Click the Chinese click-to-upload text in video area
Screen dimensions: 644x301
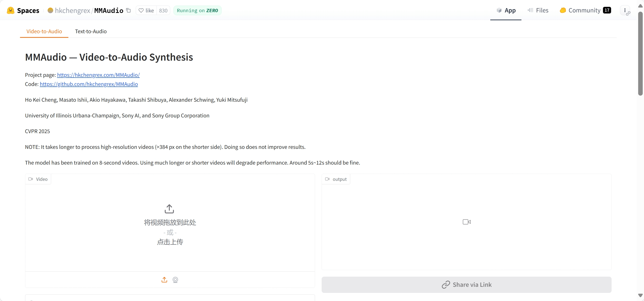click(170, 242)
